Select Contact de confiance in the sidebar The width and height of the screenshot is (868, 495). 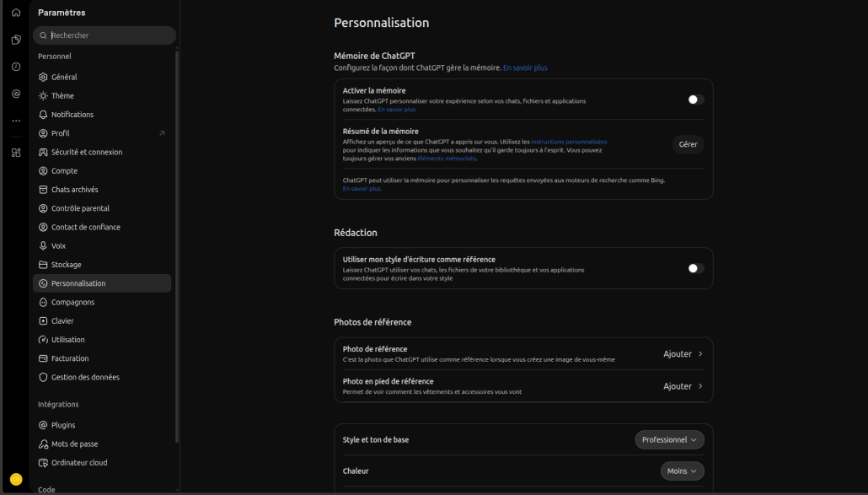[x=102, y=227]
